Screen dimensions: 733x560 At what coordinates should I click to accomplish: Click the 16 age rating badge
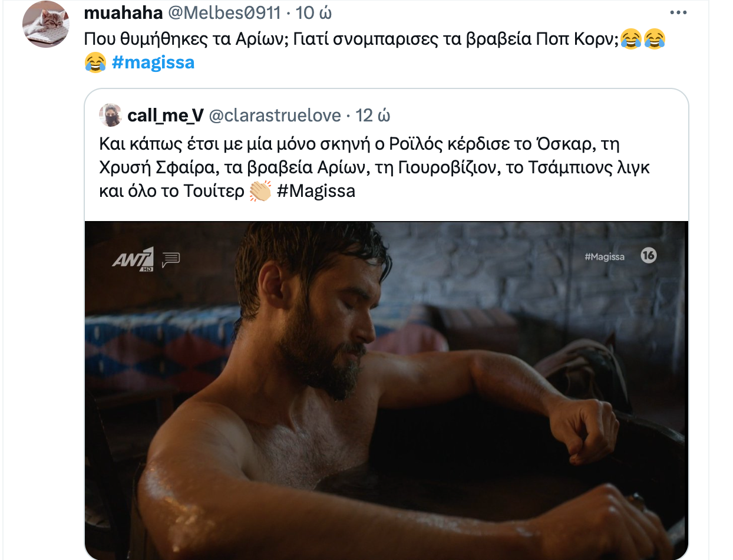pyautogui.click(x=649, y=256)
